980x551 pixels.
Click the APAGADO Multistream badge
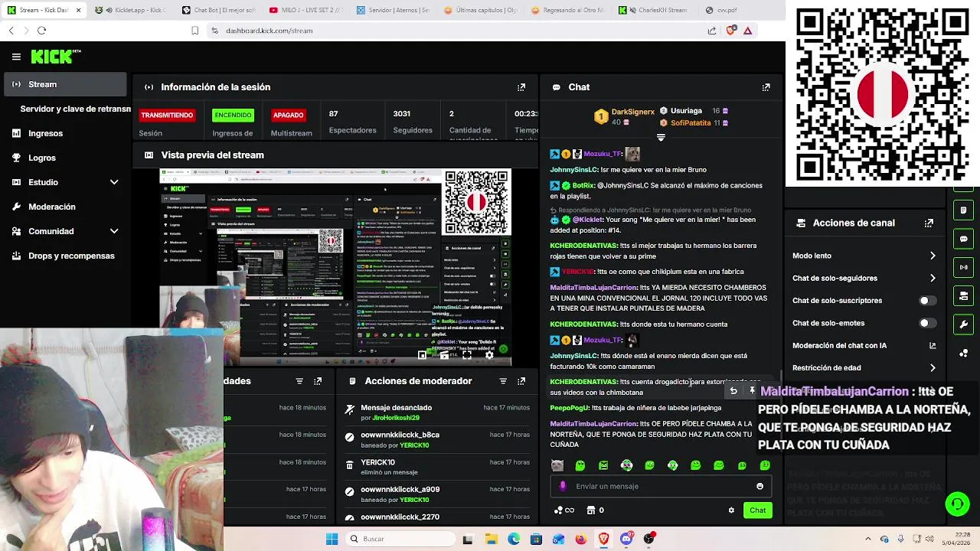pos(288,115)
